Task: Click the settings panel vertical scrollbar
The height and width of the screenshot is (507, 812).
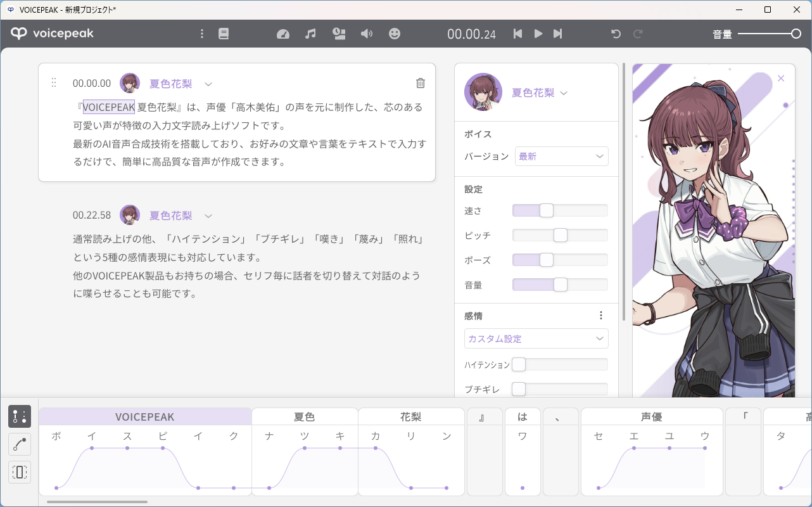Action: [x=625, y=191]
